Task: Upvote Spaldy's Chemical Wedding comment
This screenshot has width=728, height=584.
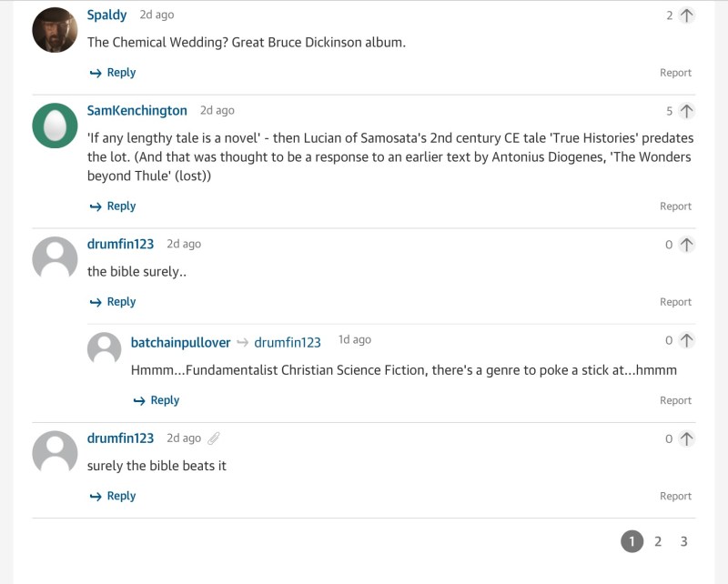Action: click(x=686, y=15)
